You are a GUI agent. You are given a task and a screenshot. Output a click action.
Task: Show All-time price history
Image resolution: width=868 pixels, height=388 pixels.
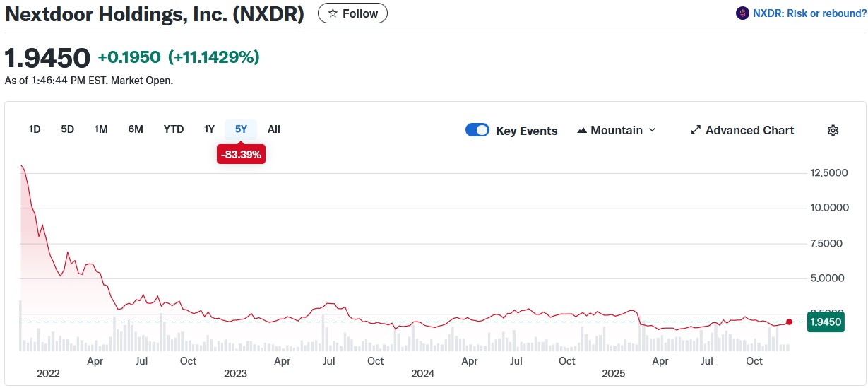pos(274,129)
